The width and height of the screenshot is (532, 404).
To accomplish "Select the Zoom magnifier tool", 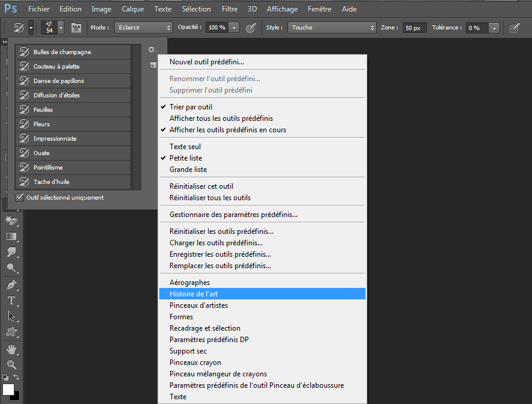I will tap(11, 364).
